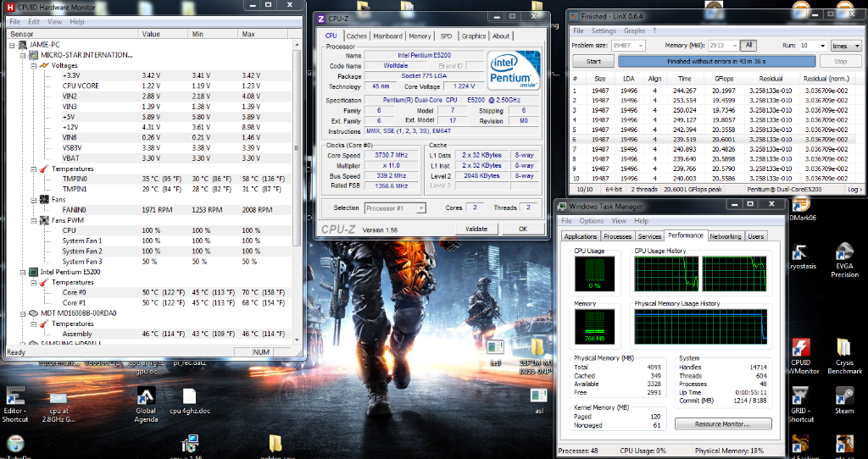The height and width of the screenshot is (459, 868).
Task: Open the Log panel in LinX status bar
Action: coord(854,189)
